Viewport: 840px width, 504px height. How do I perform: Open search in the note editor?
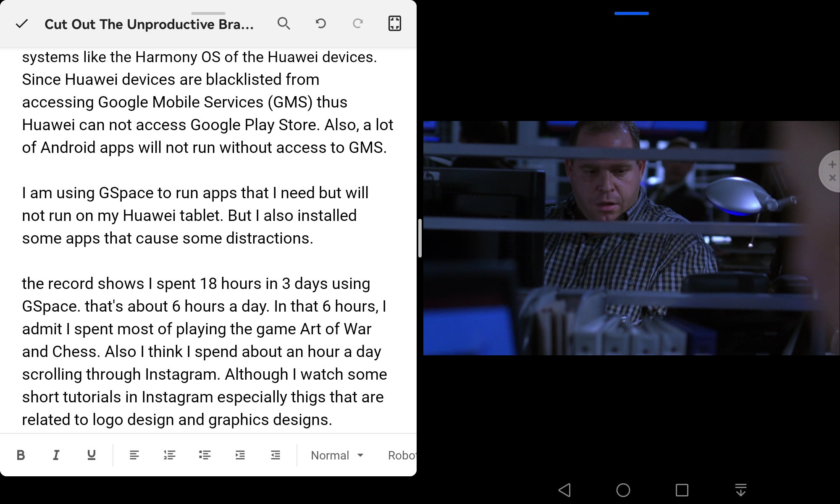point(284,24)
